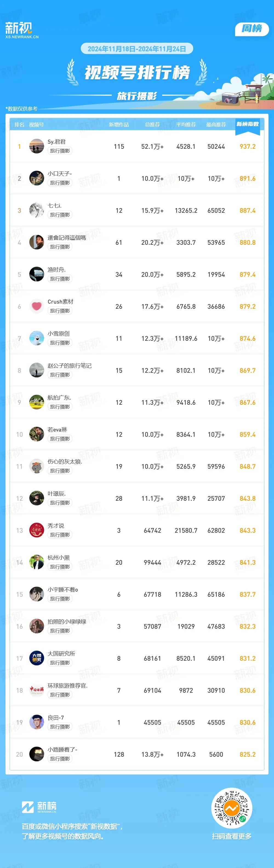The width and height of the screenshot is (274, 868).
Task: Select the 大国研究所 blue logo avatar
Action: click(x=36, y=658)
